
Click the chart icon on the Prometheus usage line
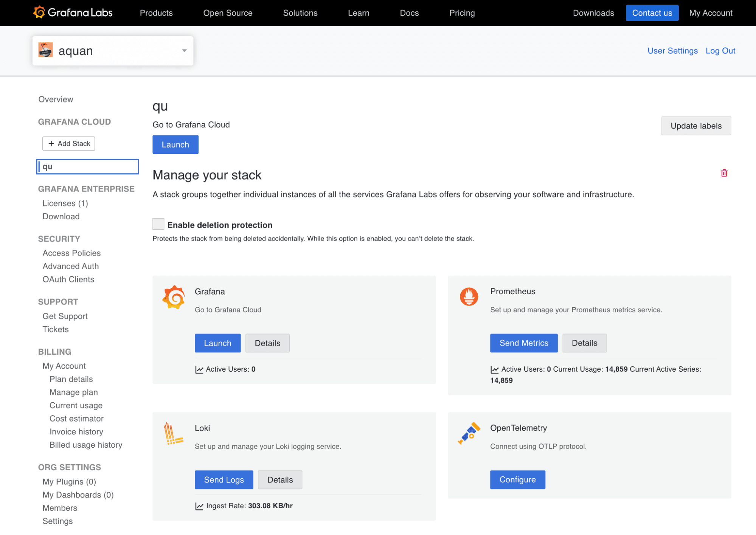[495, 369]
